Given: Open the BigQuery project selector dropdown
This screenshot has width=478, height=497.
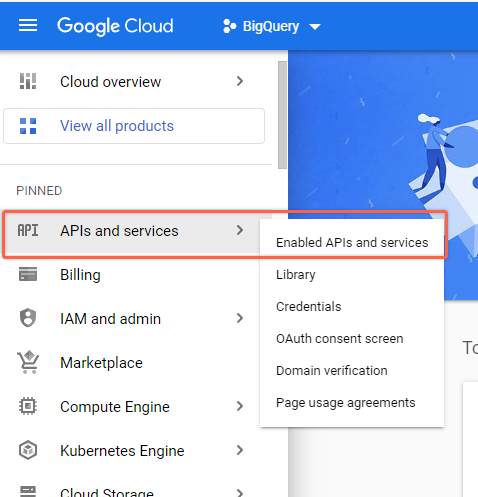Looking at the screenshot, I should pos(272,26).
